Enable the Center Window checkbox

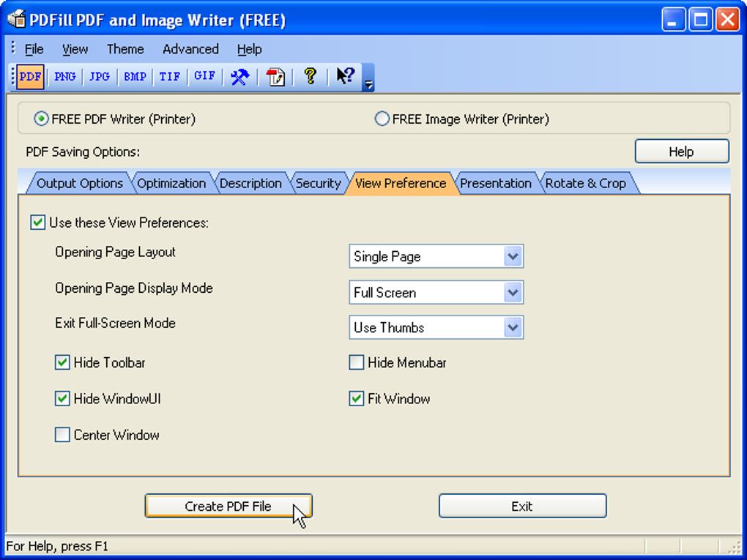click(62, 435)
